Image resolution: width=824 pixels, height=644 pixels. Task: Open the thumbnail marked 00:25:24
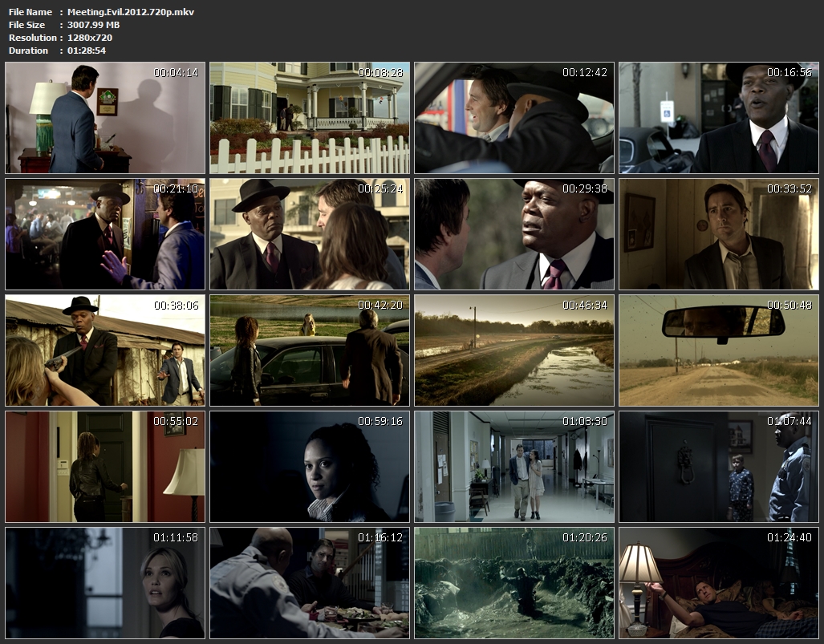tap(310, 234)
